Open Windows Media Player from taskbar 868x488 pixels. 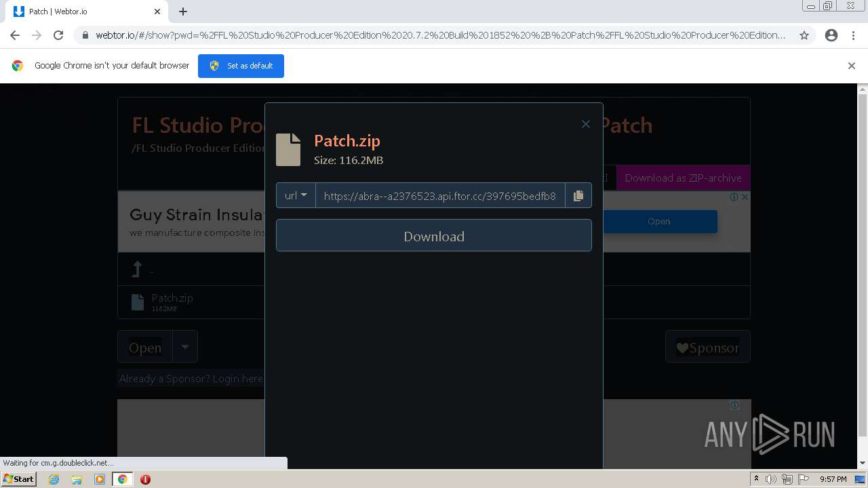(x=100, y=479)
